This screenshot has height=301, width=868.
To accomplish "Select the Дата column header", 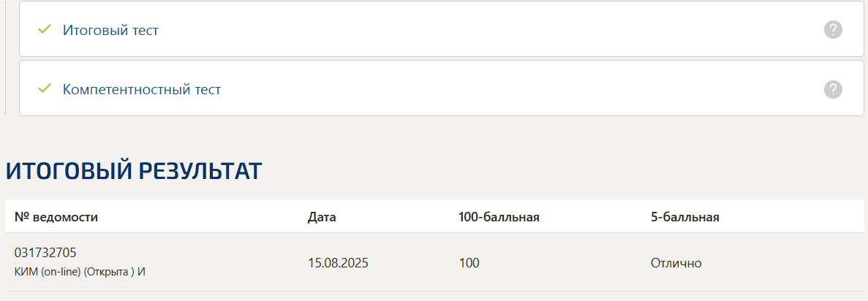I will tap(322, 217).
